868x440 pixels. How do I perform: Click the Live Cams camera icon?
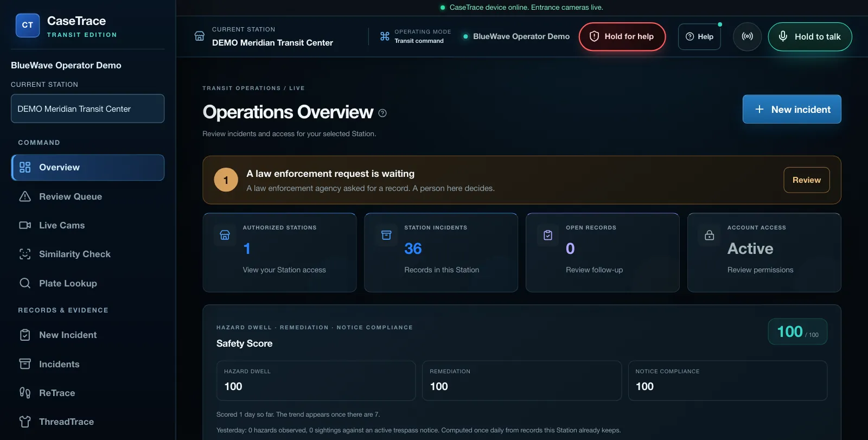(x=25, y=225)
